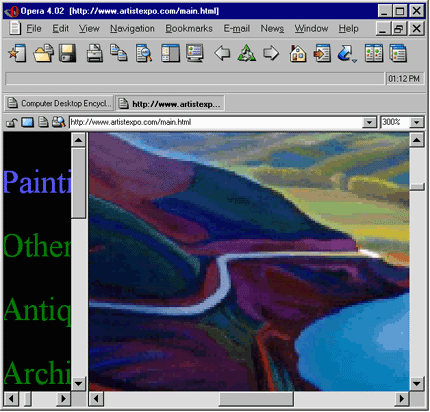Reload page with green recycle icon

coord(247,53)
